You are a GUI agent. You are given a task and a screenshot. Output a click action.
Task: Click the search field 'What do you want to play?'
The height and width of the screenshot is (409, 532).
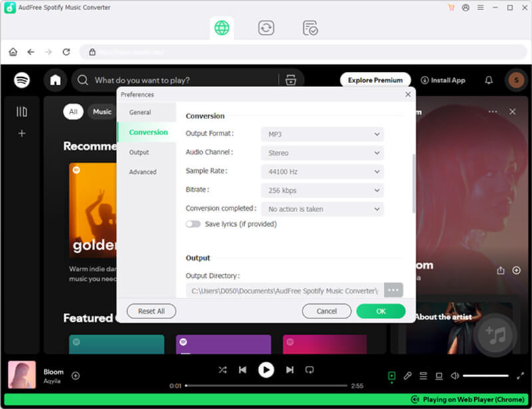[x=166, y=80]
